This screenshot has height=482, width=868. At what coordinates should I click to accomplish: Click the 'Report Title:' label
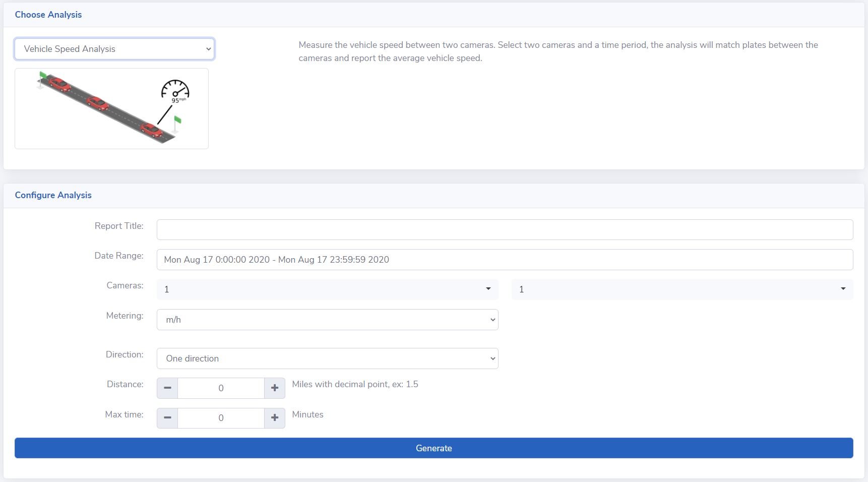click(x=119, y=226)
